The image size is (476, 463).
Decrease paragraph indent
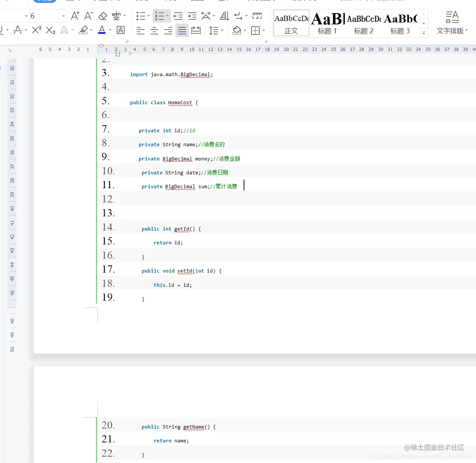click(x=178, y=16)
